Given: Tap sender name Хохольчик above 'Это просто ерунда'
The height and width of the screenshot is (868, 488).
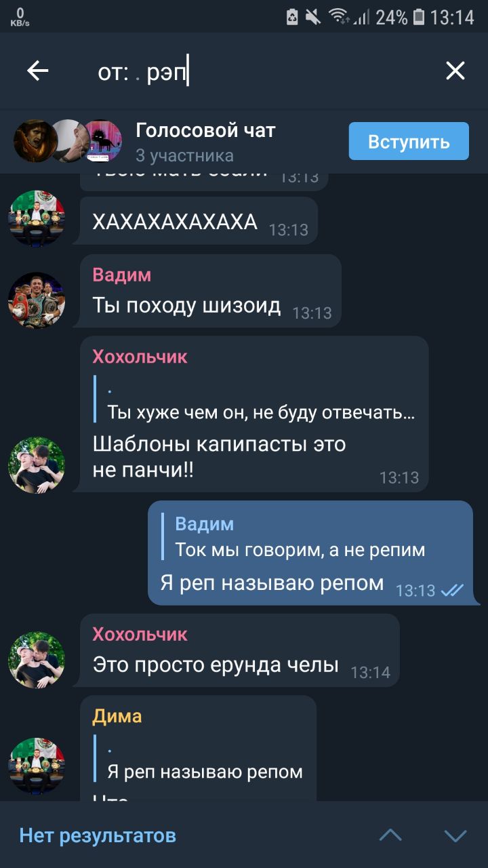Looking at the screenshot, I should coord(140,634).
